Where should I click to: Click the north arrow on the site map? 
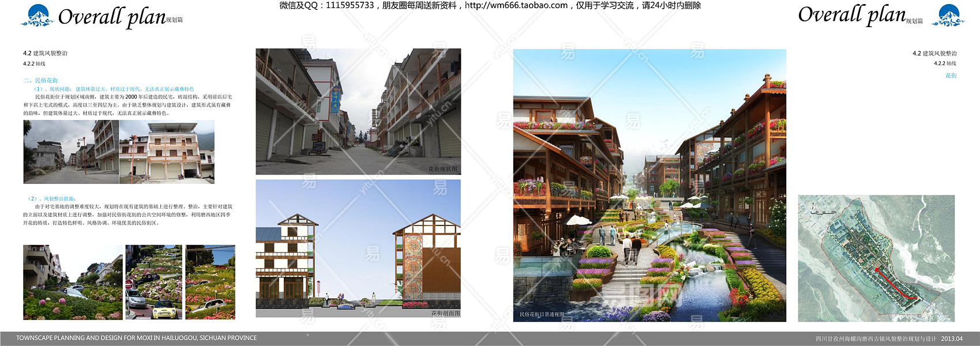(813, 207)
